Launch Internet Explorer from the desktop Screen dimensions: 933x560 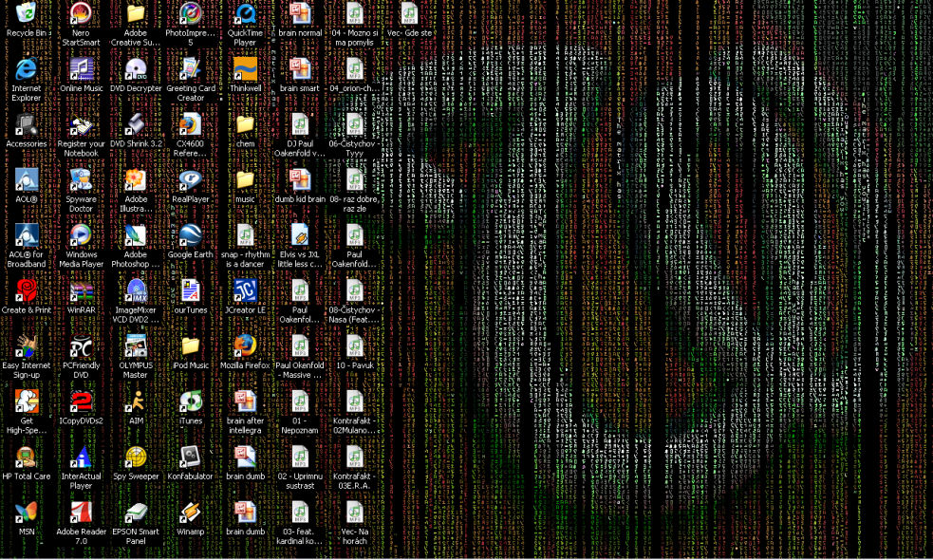[x=27, y=68]
